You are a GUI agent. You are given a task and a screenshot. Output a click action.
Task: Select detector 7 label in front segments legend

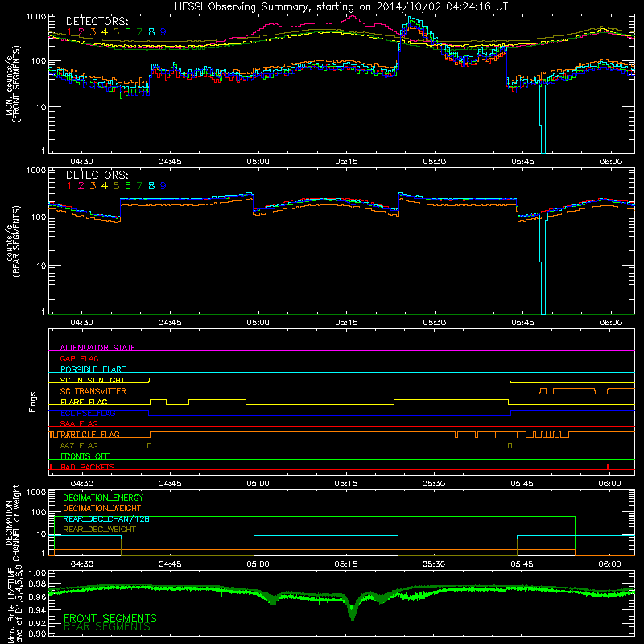click(x=139, y=31)
